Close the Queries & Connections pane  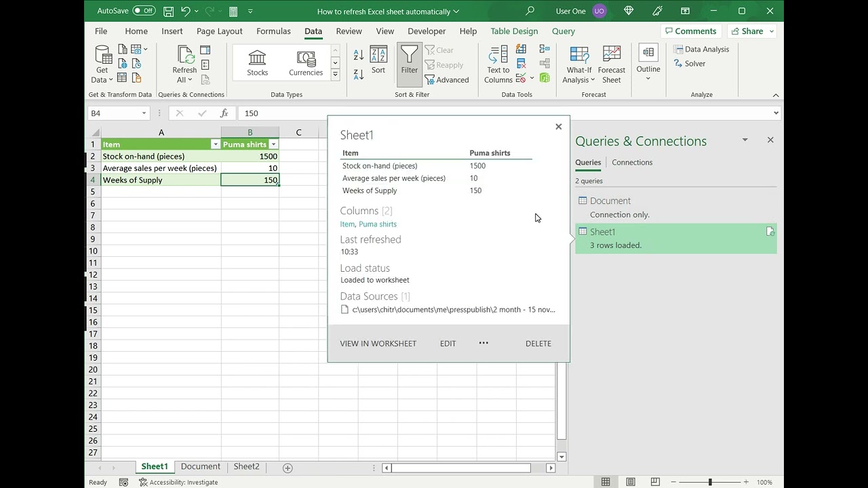point(770,140)
